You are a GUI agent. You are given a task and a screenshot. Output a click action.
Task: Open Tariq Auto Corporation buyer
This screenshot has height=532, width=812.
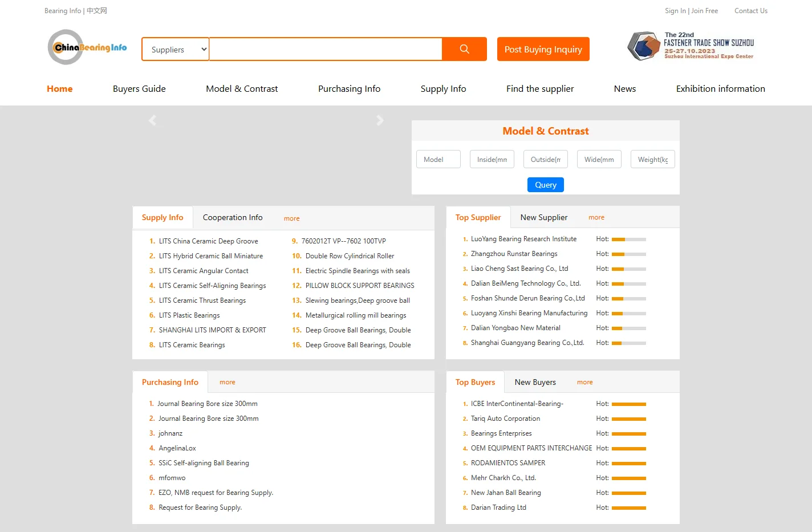505,419
